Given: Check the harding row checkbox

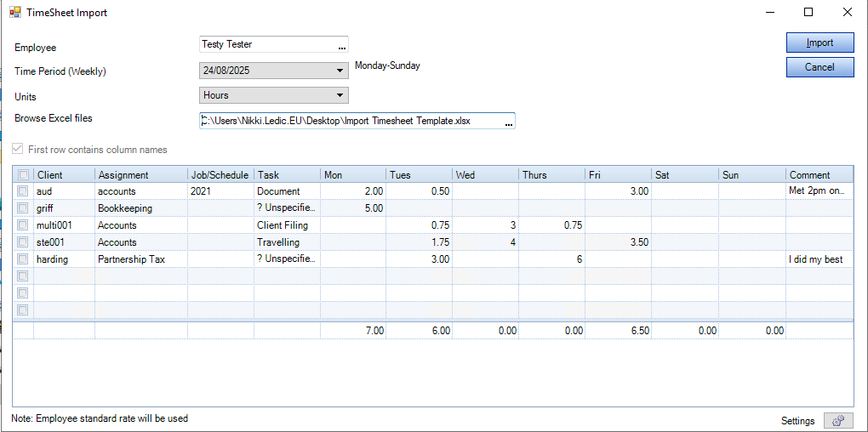Looking at the screenshot, I should coord(23,259).
